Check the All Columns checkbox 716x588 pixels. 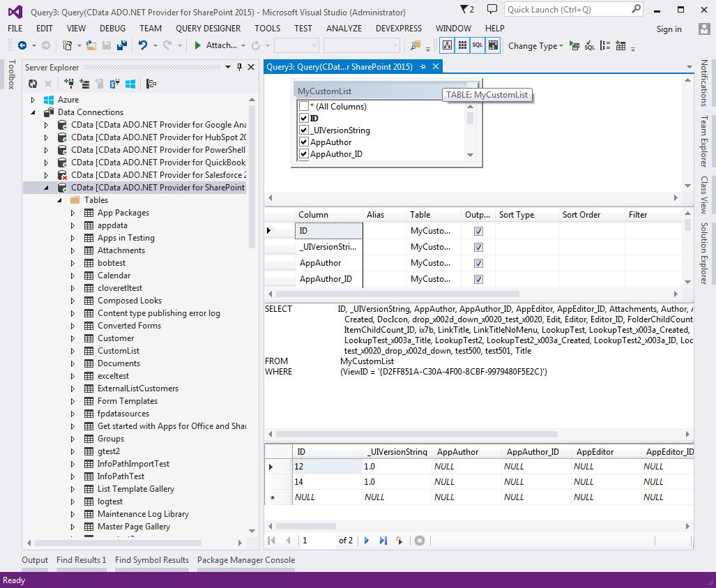(303, 107)
